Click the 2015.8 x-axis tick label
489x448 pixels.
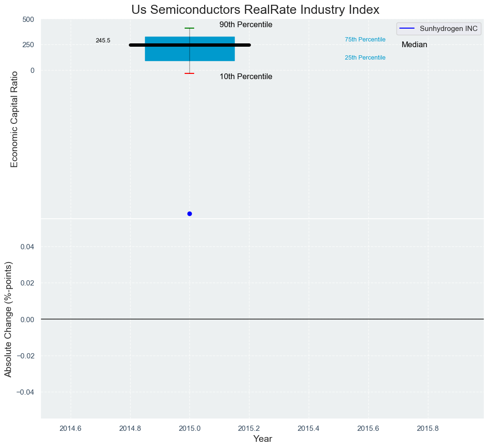click(428, 428)
